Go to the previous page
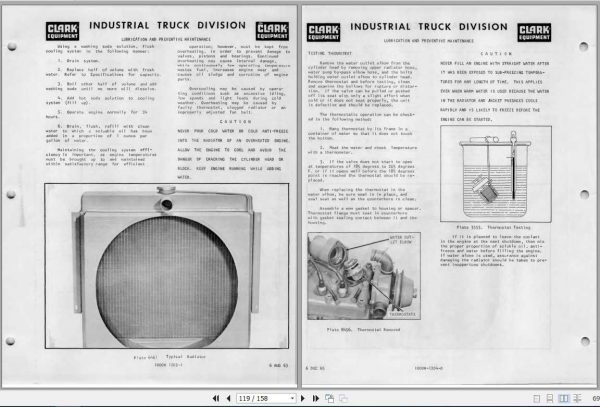Image resolution: width=600 pixels, height=407 pixels. [x=228, y=399]
